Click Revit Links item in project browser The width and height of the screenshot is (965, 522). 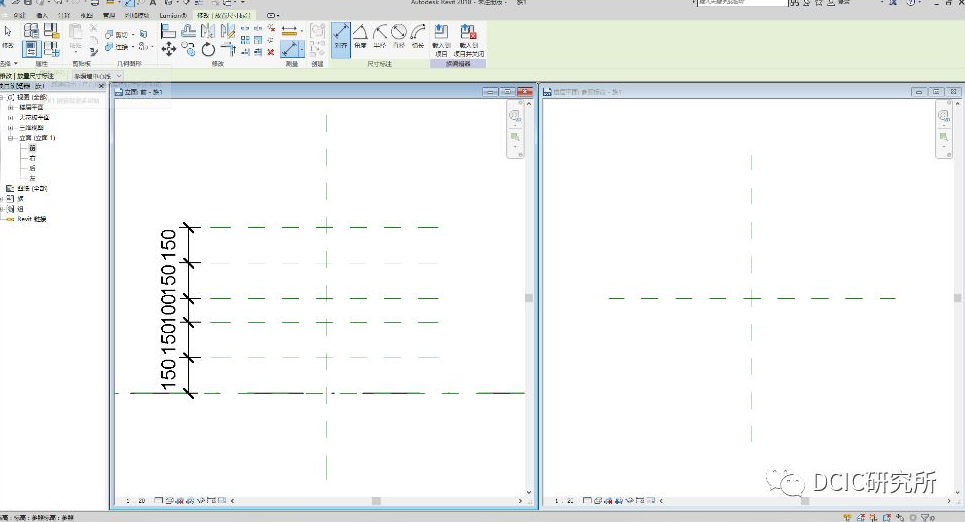[x=31, y=219]
